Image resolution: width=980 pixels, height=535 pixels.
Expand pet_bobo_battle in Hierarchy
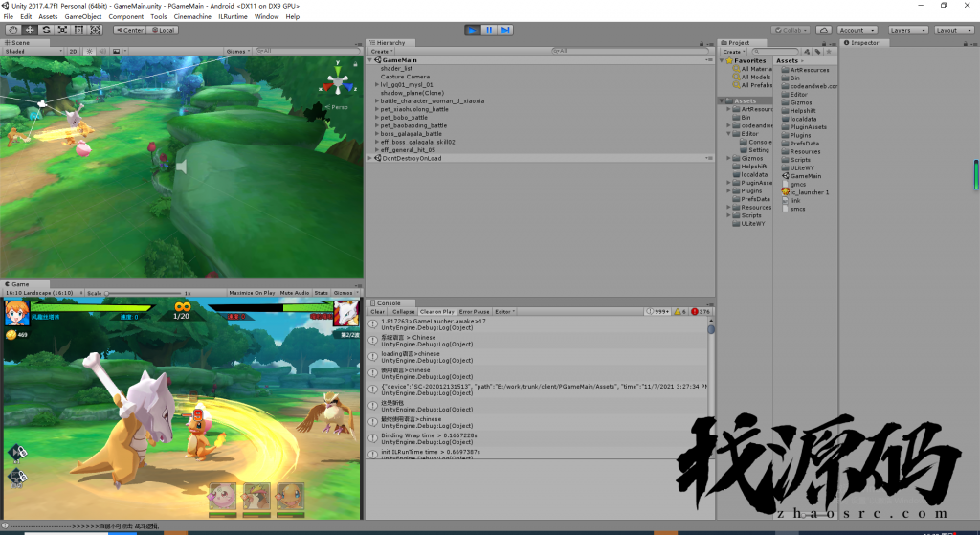click(377, 117)
